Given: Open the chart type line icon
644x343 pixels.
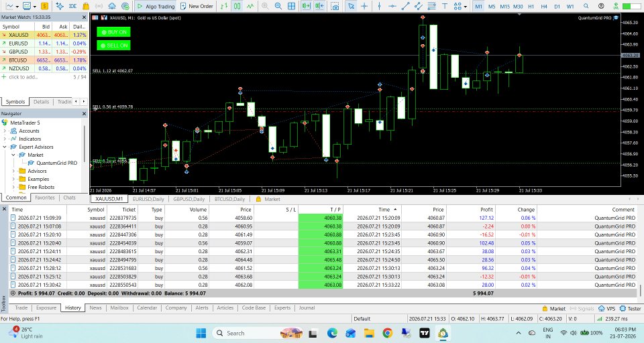Looking at the screenshot, I should (9, 6).
